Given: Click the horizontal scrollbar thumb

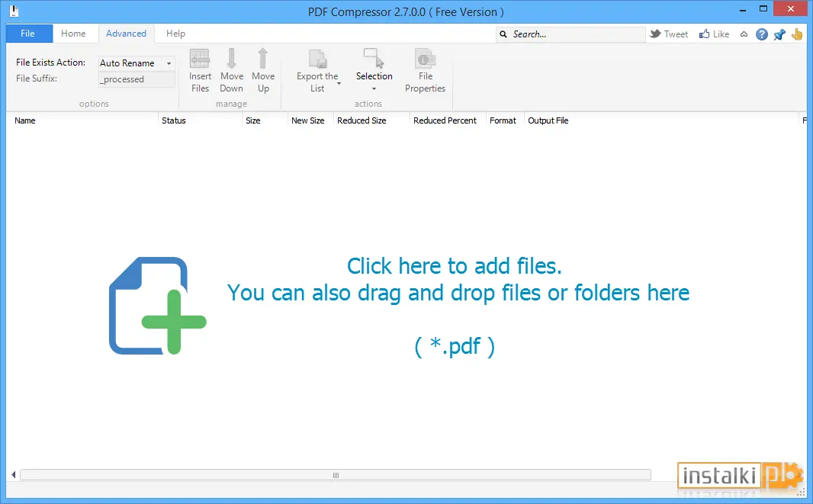Looking at the screenshot, I should 336,475.
